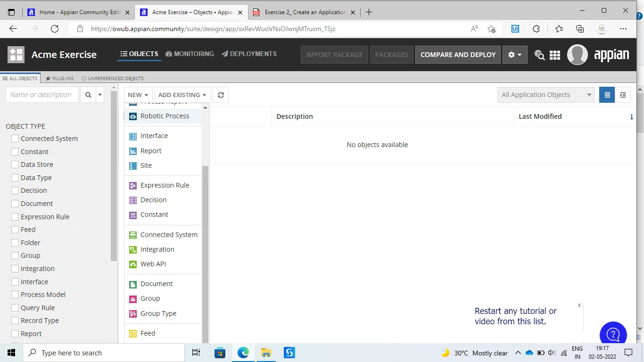Screen dimensions: 644x362
Task: Open Microsoft Edge from the taskbar
Action: [243, 353]
